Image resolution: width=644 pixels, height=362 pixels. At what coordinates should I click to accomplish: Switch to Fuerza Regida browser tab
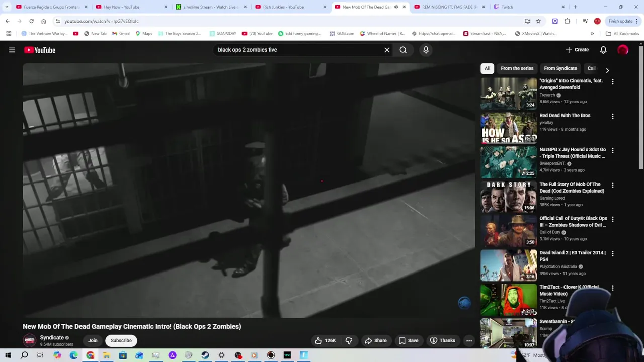pyautogui.click(x=51, y=7)
